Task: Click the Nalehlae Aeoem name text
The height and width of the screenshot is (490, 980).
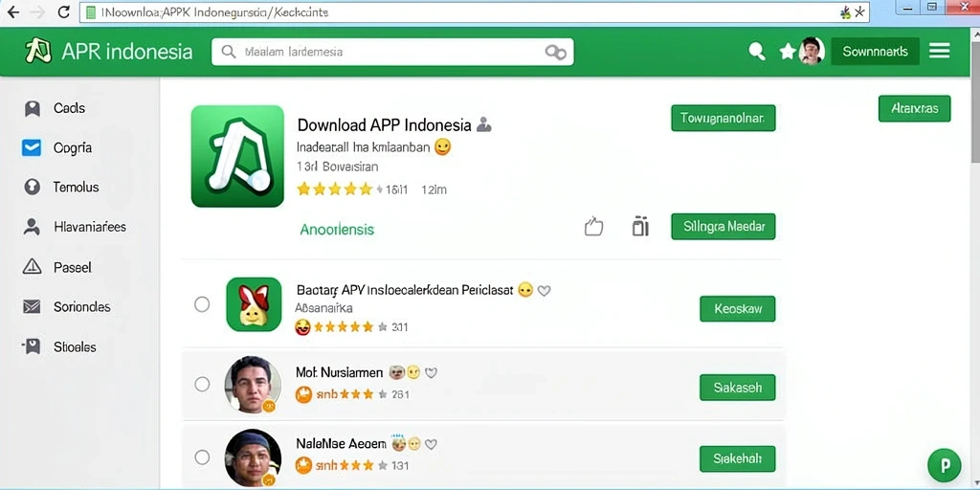Action: pyautogui.click(x=341, y=444)
